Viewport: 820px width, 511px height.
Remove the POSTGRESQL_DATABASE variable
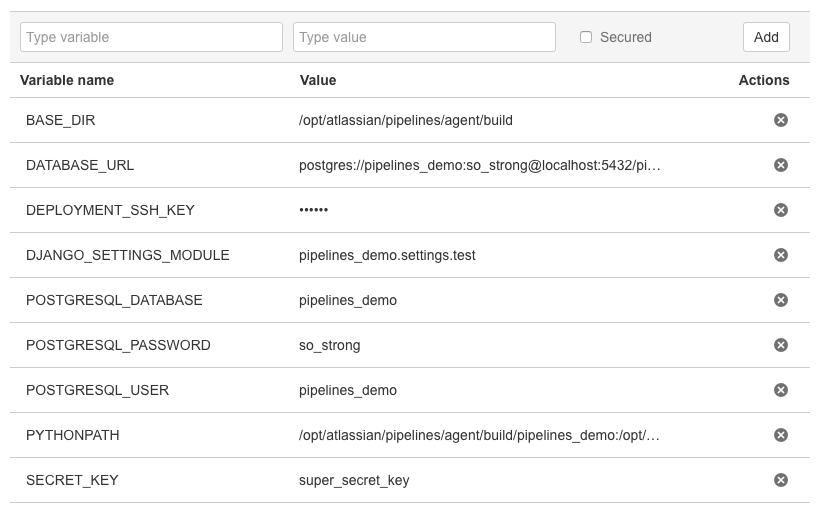(781, 300)
